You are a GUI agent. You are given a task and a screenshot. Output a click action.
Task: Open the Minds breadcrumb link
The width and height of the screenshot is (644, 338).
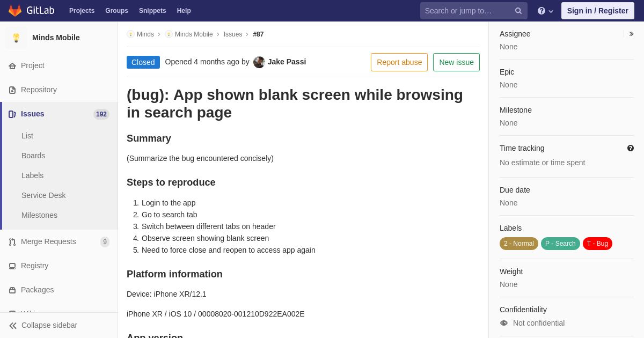tap(145, 34)
